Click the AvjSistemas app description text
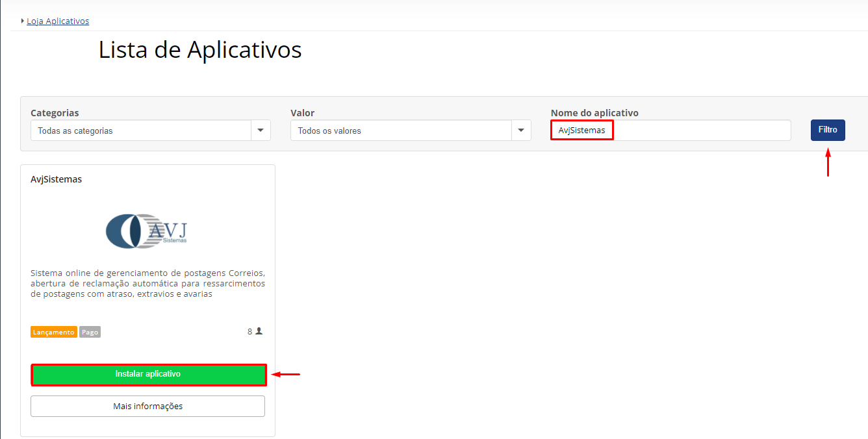 (148, 283)
